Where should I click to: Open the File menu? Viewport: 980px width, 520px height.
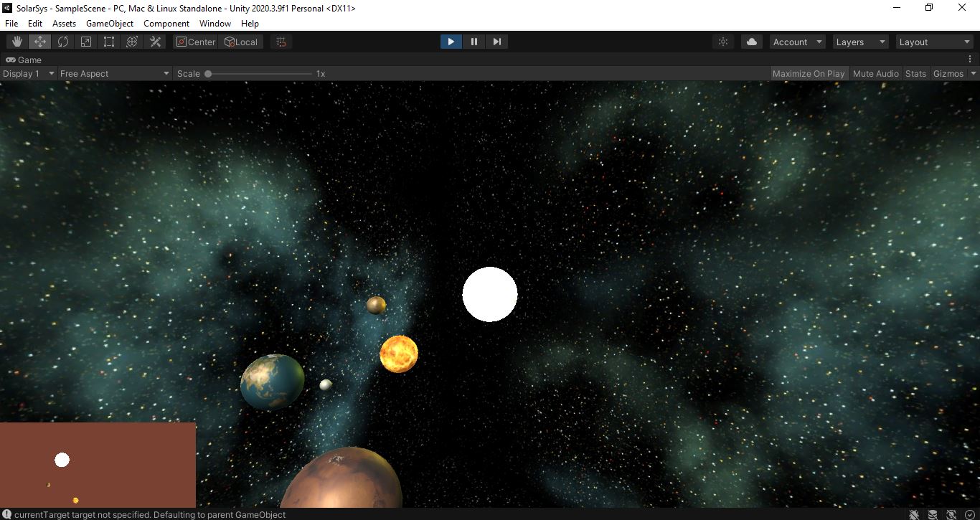pos(11,23)
